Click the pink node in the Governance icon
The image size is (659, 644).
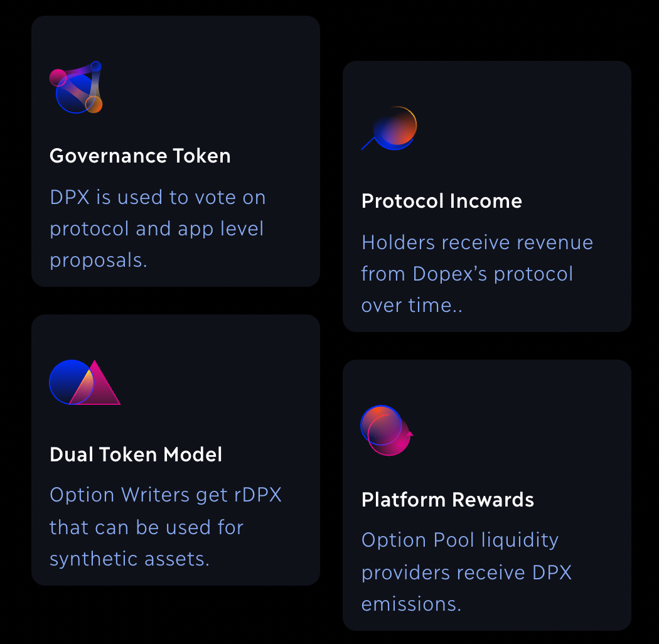click(x=58, y=77)
